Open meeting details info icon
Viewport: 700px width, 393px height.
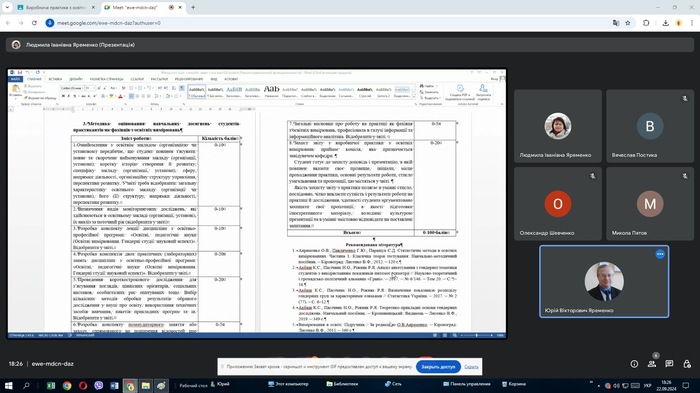[x=634, y=364]
